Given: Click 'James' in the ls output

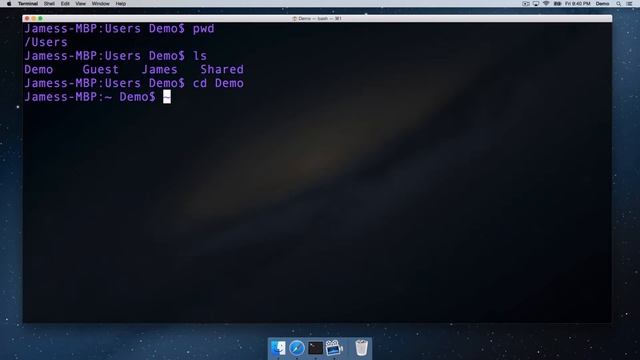Looking at the screenshot, I should [x=160, y=69].
